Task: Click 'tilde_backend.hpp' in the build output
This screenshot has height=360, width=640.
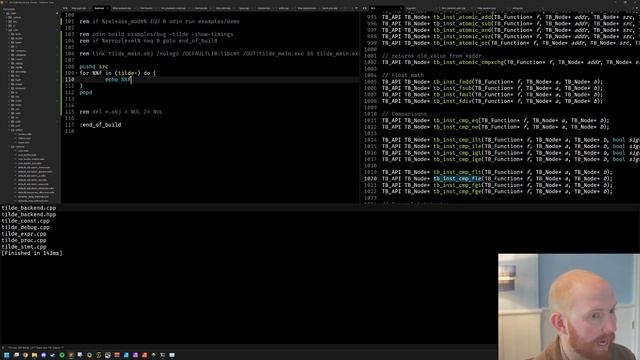Action: [x=29, y=214]
